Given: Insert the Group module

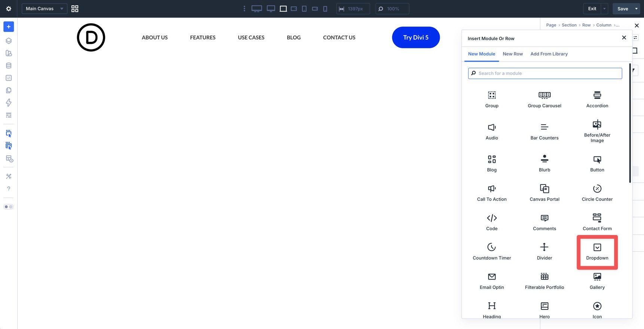Looking at the screenshot, I should [492, 99].
